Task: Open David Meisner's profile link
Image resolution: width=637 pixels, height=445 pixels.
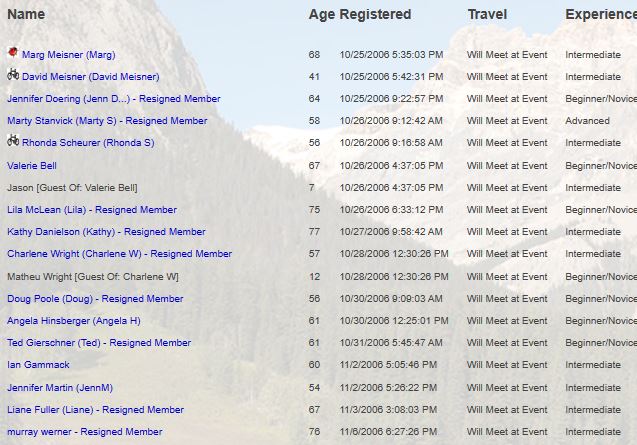Action: [90, 77]
